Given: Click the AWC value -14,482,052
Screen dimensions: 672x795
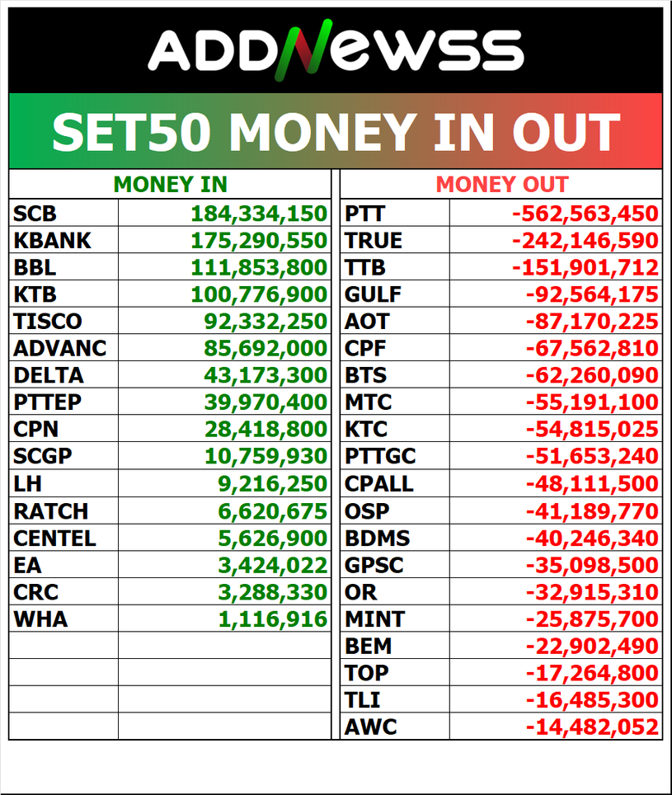Looking at the screenshot, I should pyautogui.click(x=591, y=727).
